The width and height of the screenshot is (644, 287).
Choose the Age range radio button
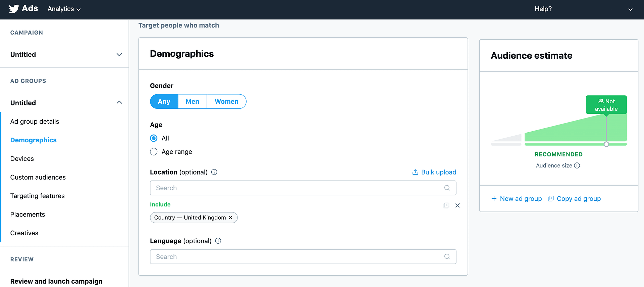154,152
